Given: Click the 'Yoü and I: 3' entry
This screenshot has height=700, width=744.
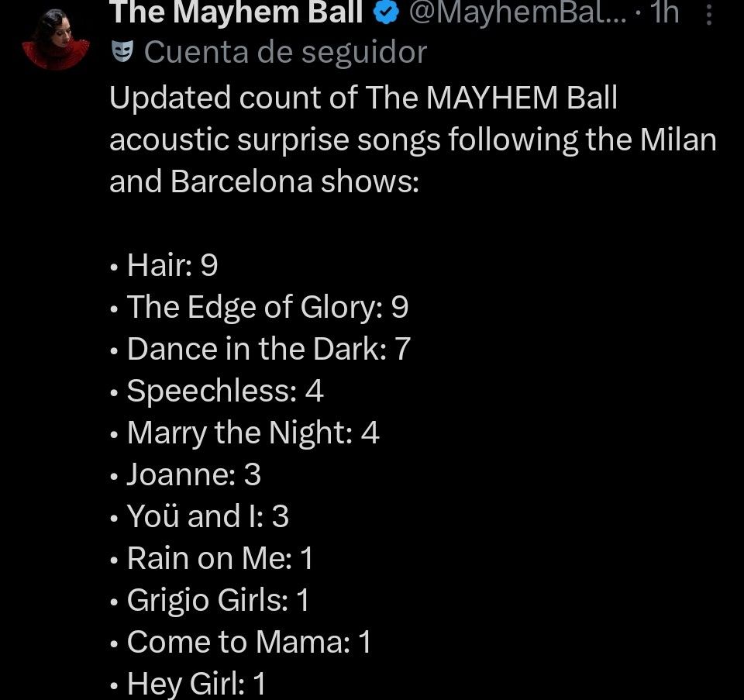Looking at the screenshot, I should (x=208, y=517).
